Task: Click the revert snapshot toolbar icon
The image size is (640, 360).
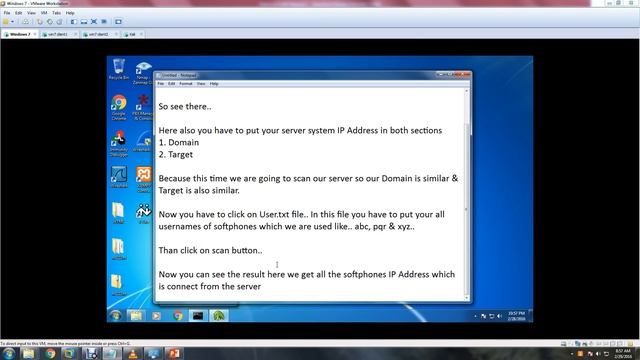Action: (49, 22)
